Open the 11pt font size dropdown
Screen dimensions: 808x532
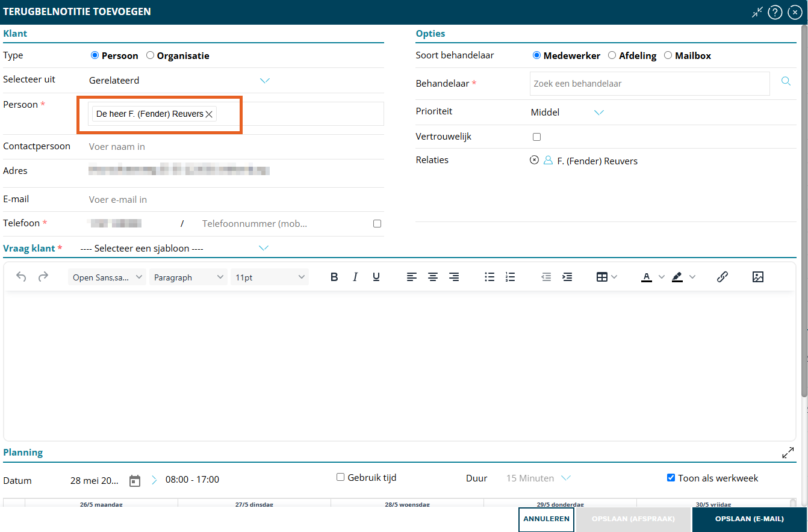270,277
